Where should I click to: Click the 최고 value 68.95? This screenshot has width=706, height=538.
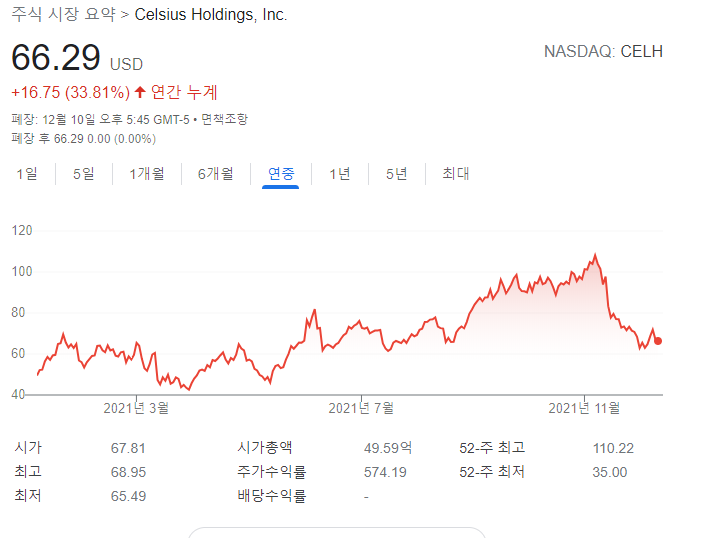click(x=128, y=472)
